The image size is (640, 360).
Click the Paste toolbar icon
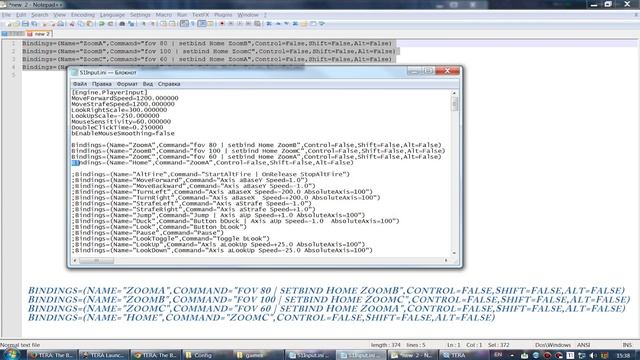(x=90, y=24)
